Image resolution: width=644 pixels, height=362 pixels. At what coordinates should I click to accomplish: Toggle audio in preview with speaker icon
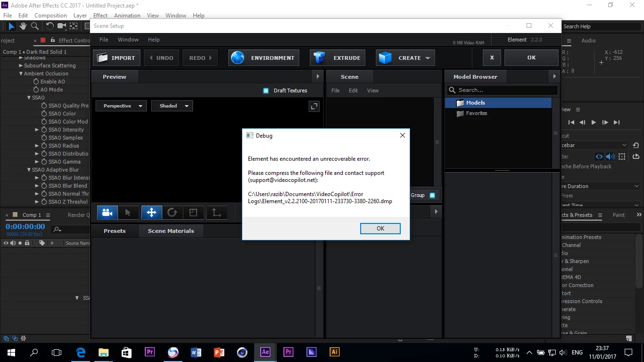click(x=611, y=156)
